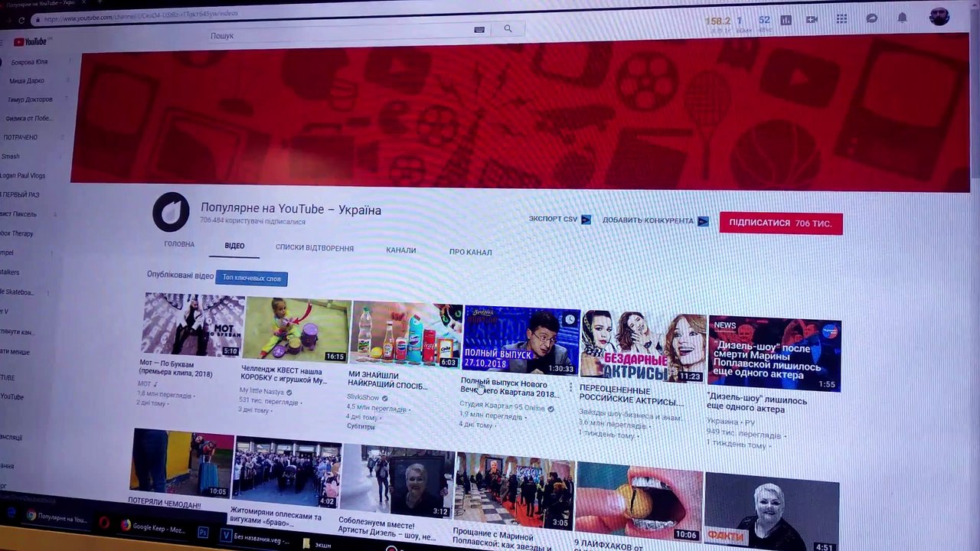Click the "Дизель-шоу" лишилось еще одного актера title

(x=756, y=404)
